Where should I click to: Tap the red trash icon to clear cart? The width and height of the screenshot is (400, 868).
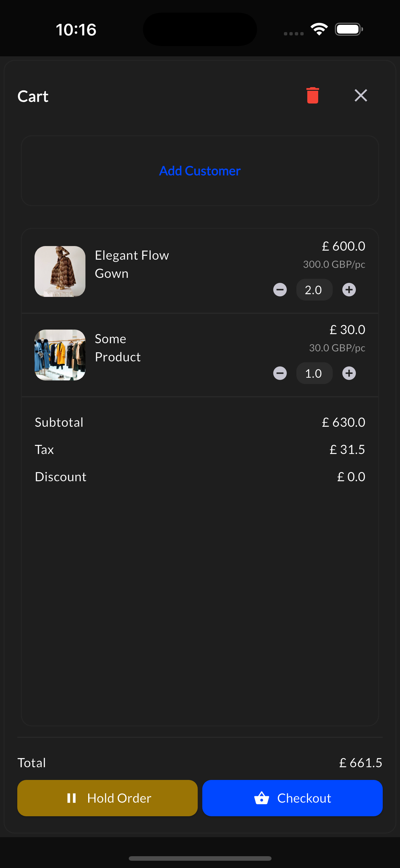(x=312, y=95)
